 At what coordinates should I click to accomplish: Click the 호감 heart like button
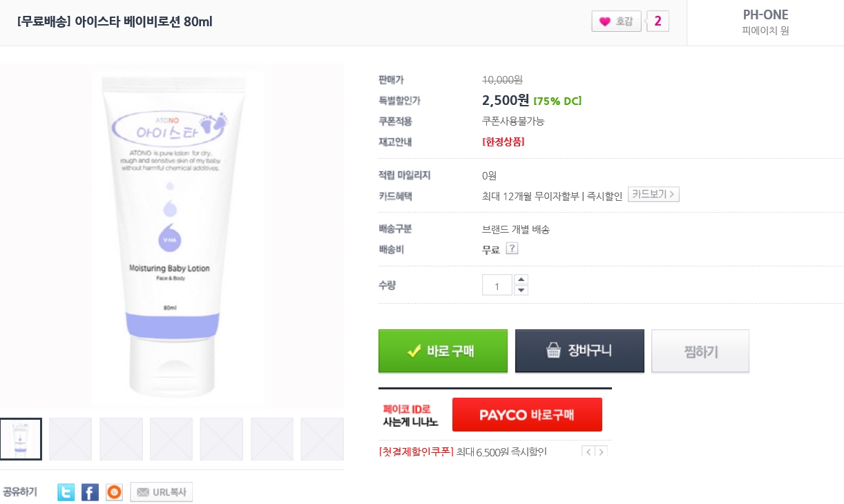pos(617,21)
